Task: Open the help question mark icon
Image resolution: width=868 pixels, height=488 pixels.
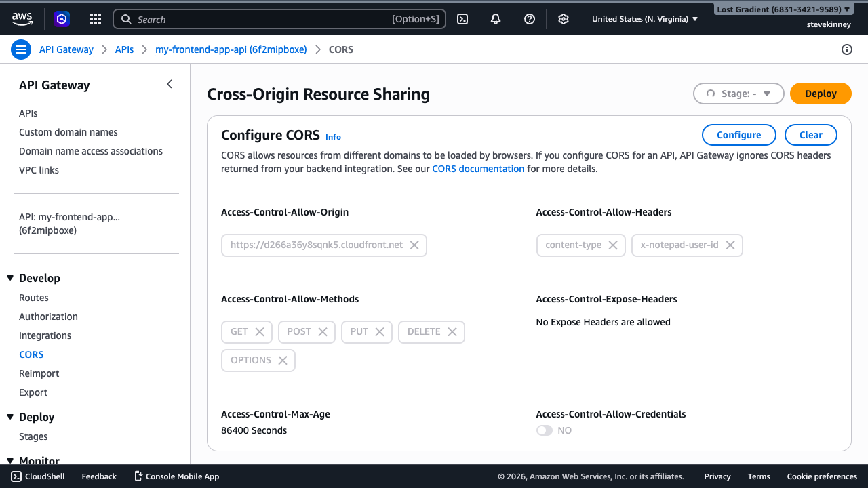Action: pyautogui.click(x=530, y=19)
